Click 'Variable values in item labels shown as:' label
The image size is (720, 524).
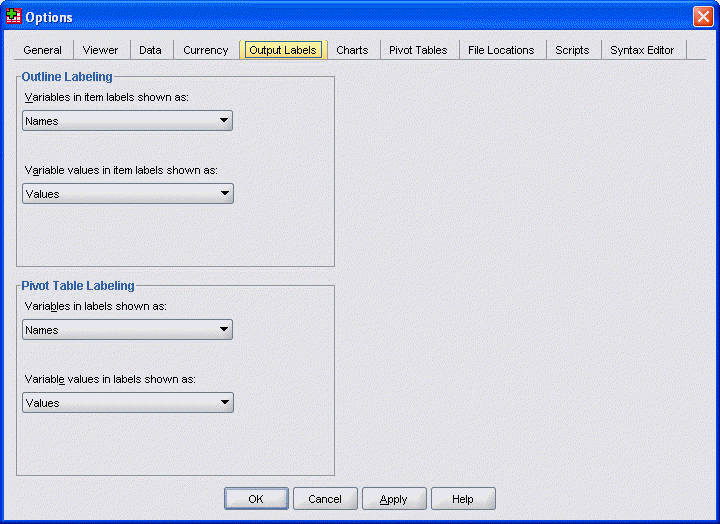click(x=121, y=170)
